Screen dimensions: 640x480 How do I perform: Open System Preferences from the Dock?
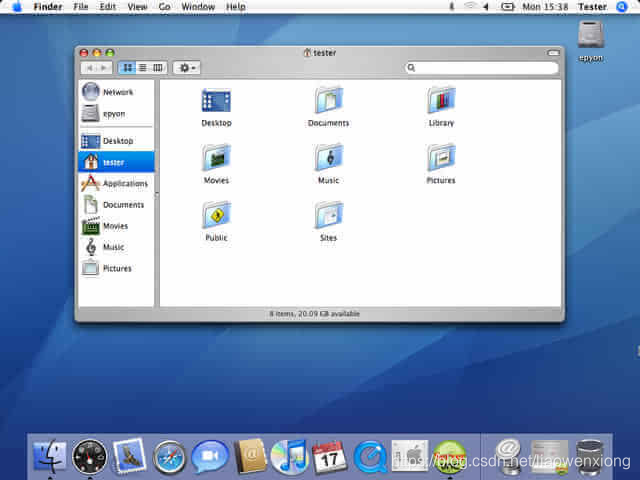410,456
